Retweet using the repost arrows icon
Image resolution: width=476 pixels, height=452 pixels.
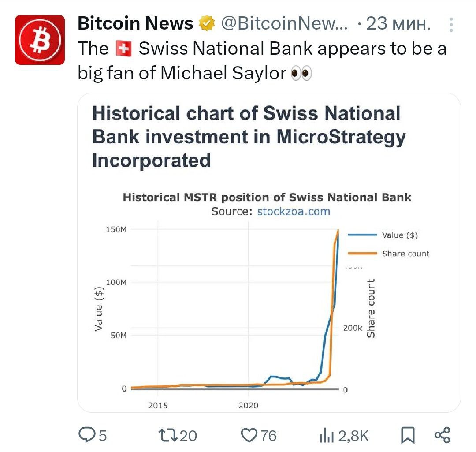(x=168, y=435)
